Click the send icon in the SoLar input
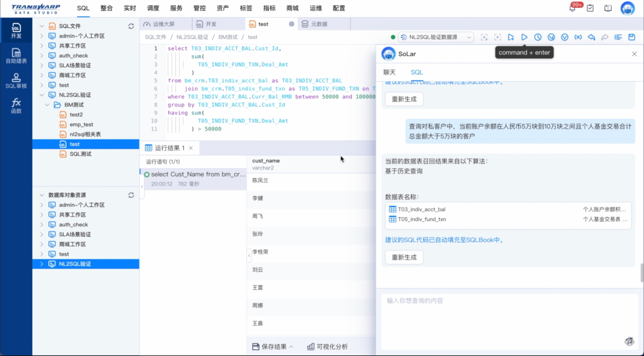Screen dimensions: 644x356 coord(629,341)
